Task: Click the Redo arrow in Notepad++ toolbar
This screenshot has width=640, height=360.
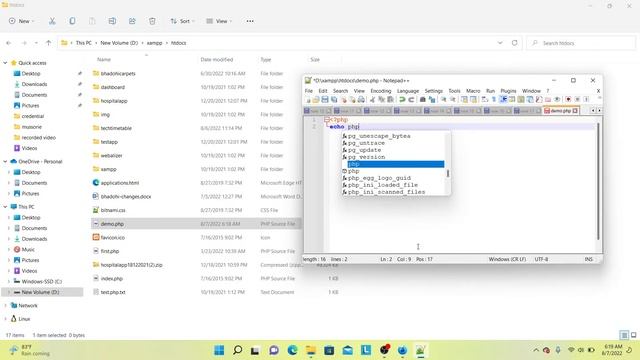Action: 411,99
